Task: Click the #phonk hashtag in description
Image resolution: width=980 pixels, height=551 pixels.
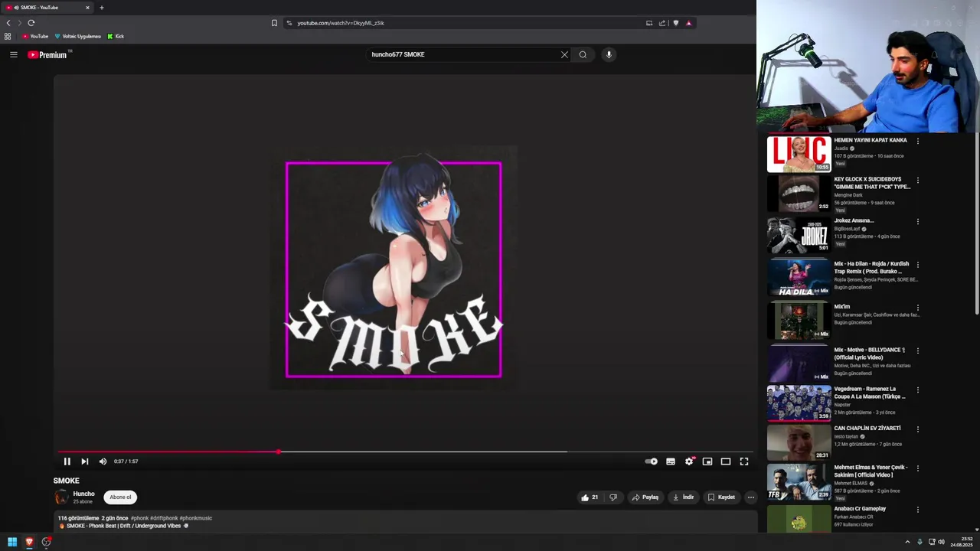Action: point(140,518)
